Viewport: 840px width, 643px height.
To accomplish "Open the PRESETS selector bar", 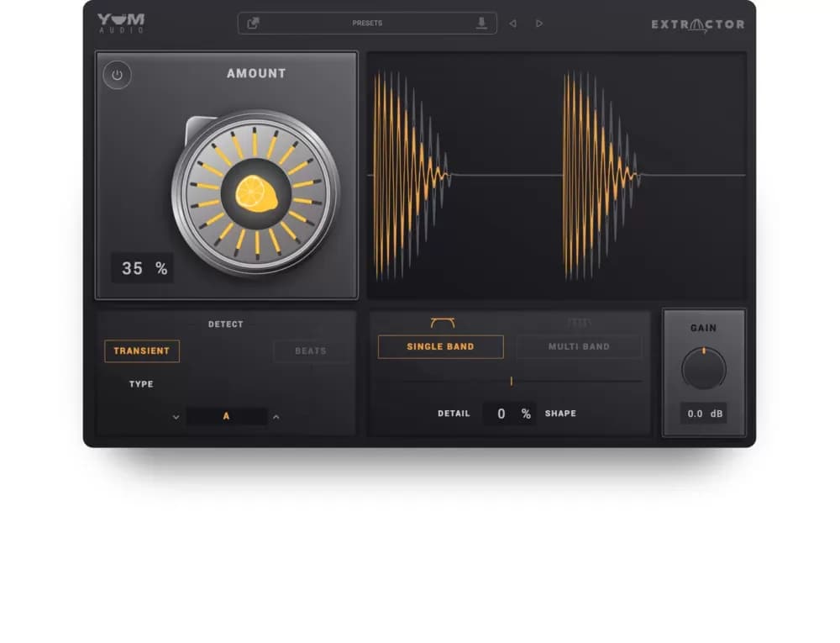I will [367, 23].
